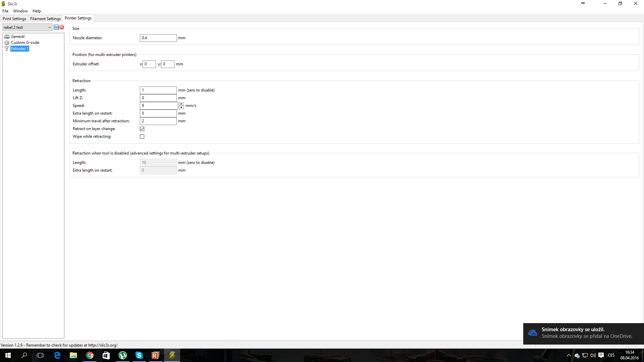
Task: Open uTorrent from the taskbar
Action: [x=122, y=355]
